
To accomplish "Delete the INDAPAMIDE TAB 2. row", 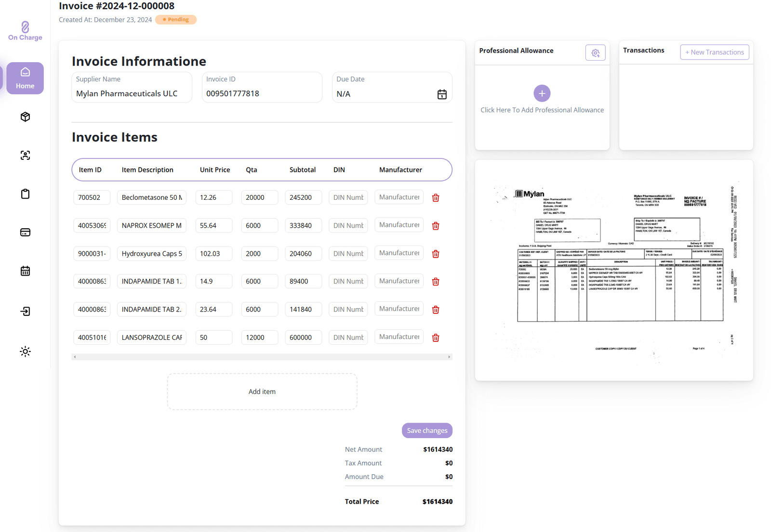I will click(x=436, y=310).
